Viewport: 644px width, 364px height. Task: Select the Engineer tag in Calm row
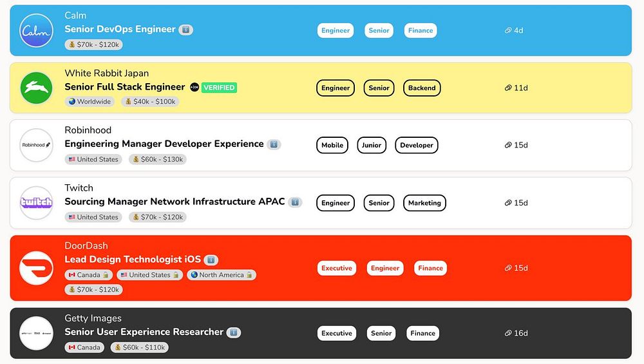point(336,30)
